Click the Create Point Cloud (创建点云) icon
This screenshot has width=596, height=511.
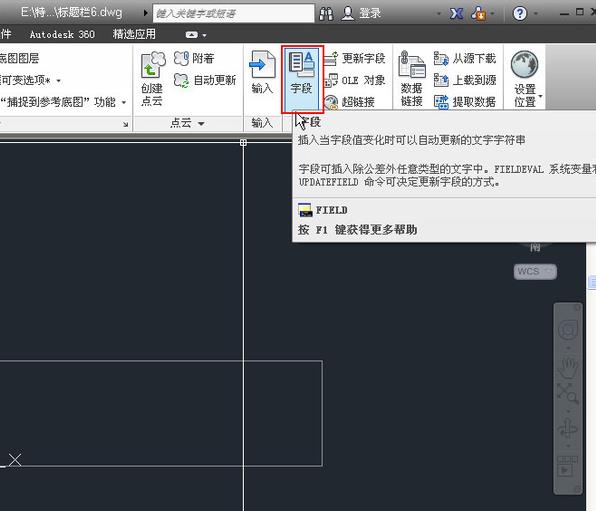(153, 65)
